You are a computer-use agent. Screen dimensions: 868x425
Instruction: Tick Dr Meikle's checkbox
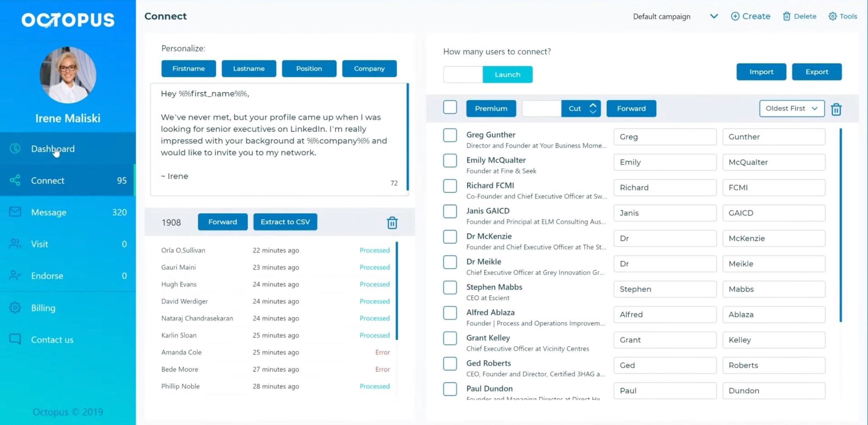450,262
